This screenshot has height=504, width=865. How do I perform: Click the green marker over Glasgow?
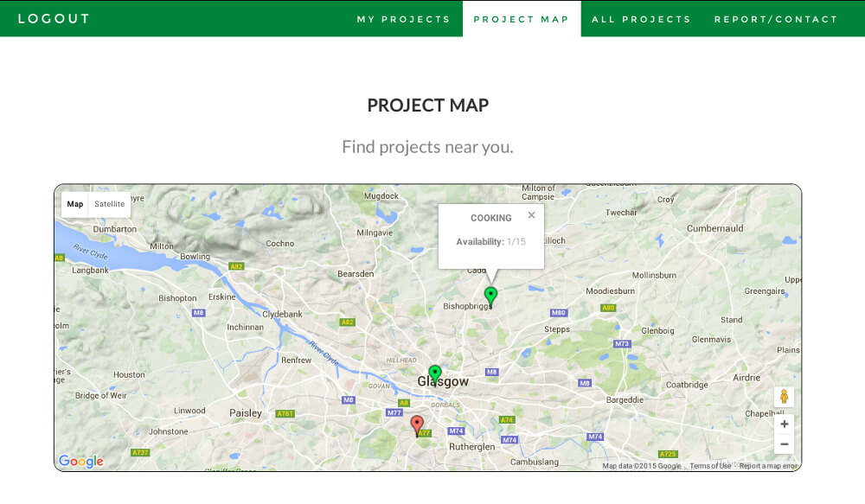coord(435,373)
